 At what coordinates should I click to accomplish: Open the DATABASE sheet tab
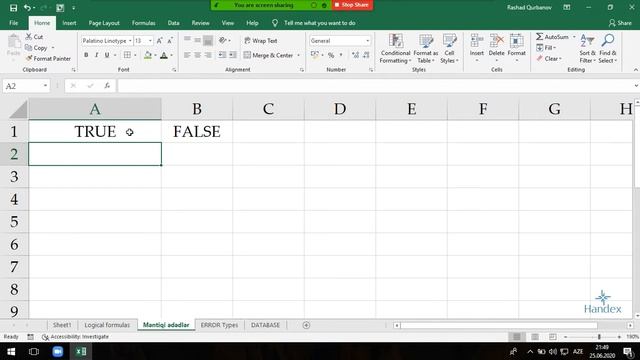[265, 325]
